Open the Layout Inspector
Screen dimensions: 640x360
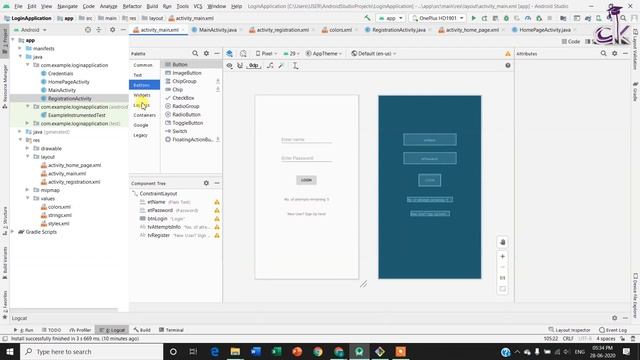tap(569, 330)
